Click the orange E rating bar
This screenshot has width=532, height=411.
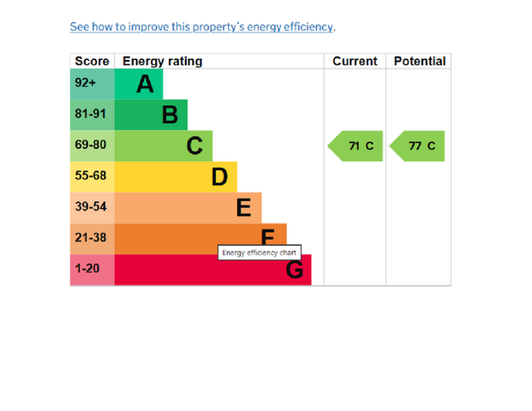pos(188,207)
